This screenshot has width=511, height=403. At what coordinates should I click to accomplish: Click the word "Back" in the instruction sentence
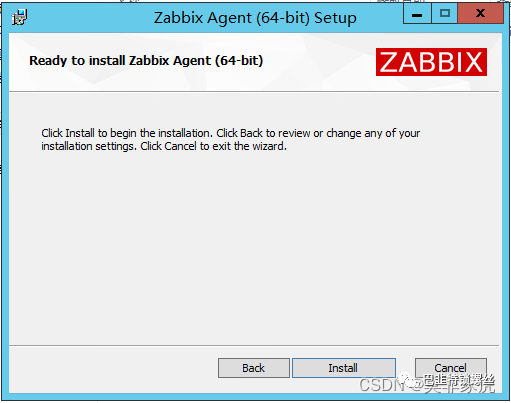[251, 133]
